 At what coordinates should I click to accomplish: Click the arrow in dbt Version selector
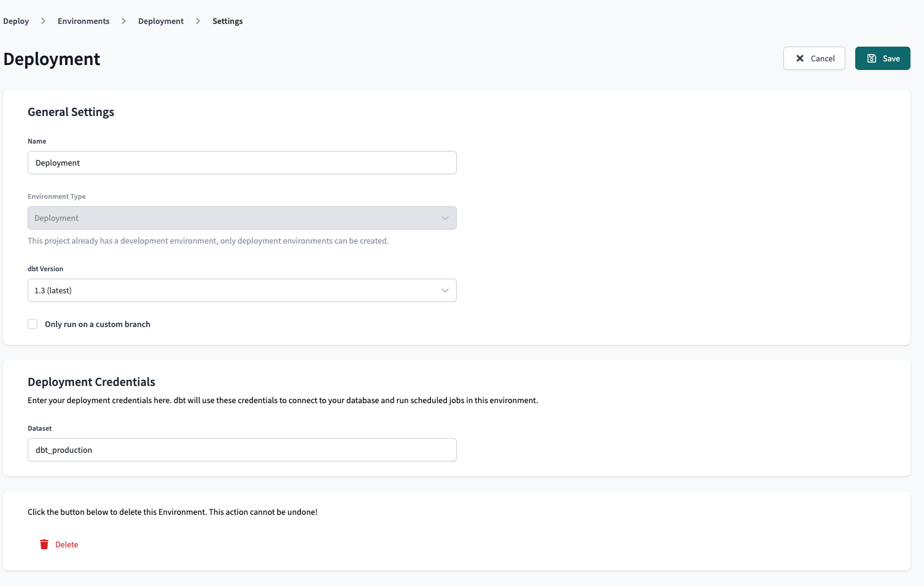click(x=445, y=290)
